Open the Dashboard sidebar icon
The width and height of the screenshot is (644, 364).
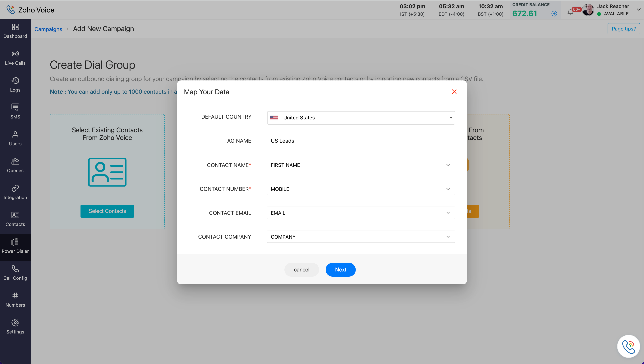[15, 27]
